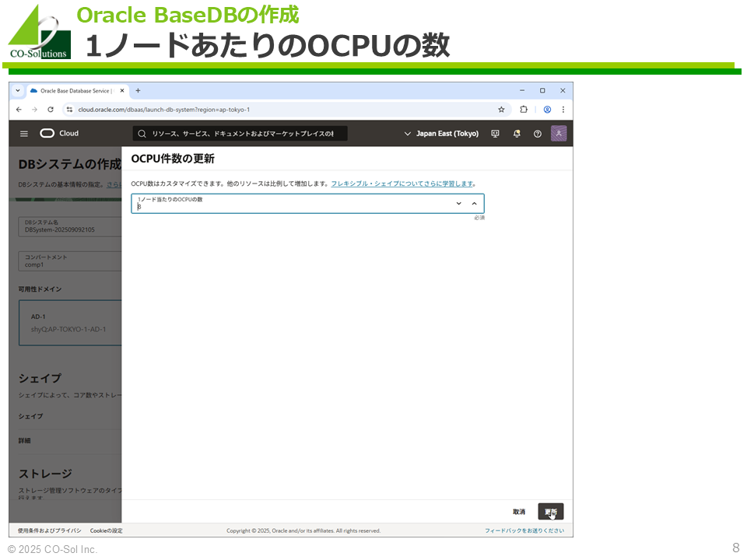747x560 pixels.
Task: Click the browser address bar URL
Action: click(164, 110)
